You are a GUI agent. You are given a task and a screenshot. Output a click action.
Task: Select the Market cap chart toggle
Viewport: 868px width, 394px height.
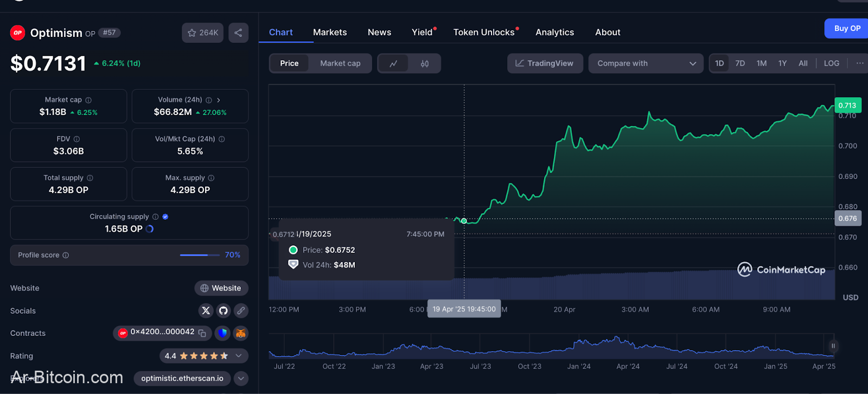pyautogui.click(x=340, y=63)
